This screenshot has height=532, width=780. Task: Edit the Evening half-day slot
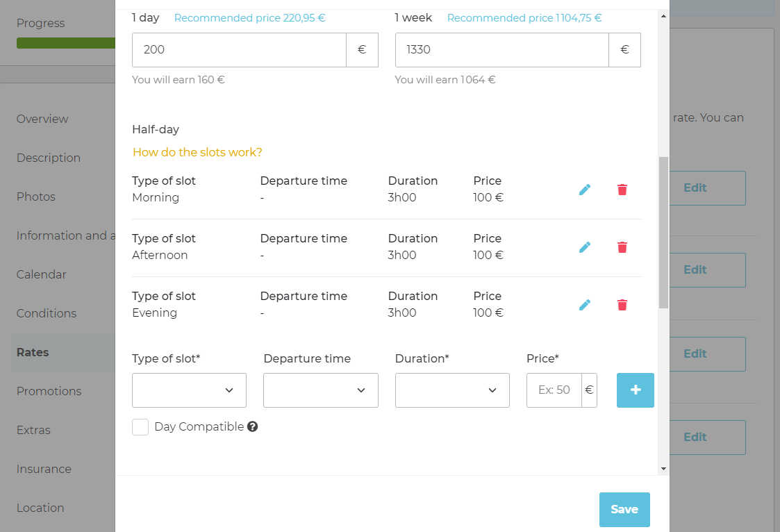(585, 304)
